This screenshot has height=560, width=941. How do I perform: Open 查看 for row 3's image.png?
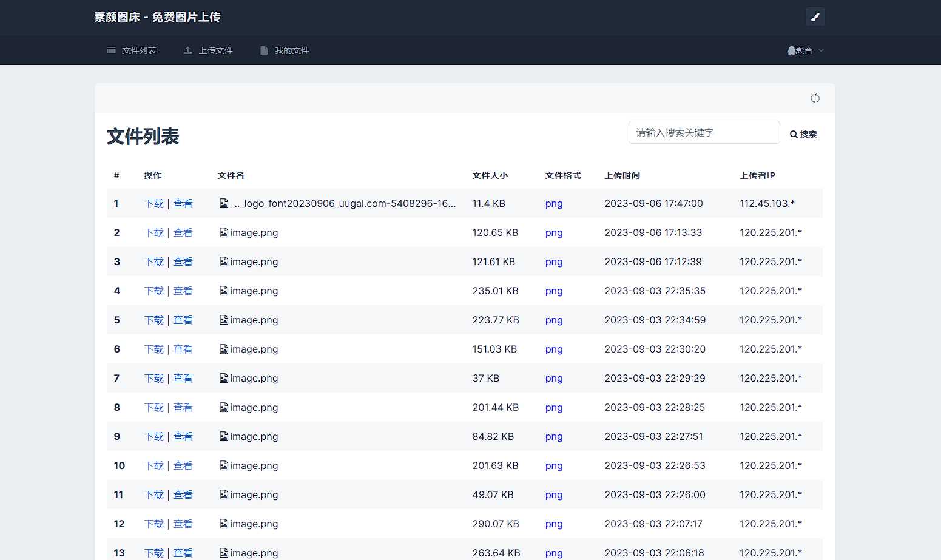(183, 261)
